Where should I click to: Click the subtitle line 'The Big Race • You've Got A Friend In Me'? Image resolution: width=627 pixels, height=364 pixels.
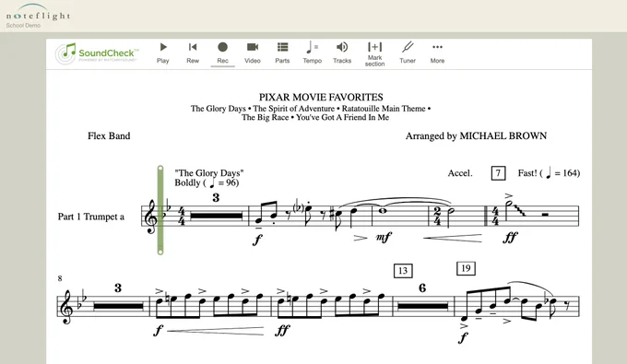point(315,117)
